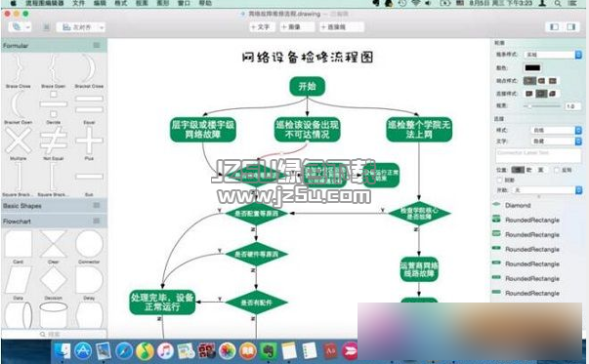The image size is (589, 364).
Task: Select the last connection style option
Action: pos(553,94)
